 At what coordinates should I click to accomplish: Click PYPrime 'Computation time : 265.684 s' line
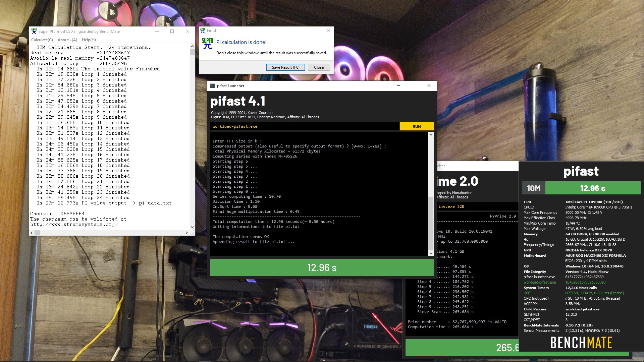pyautogui.click(x=440, y=327)
